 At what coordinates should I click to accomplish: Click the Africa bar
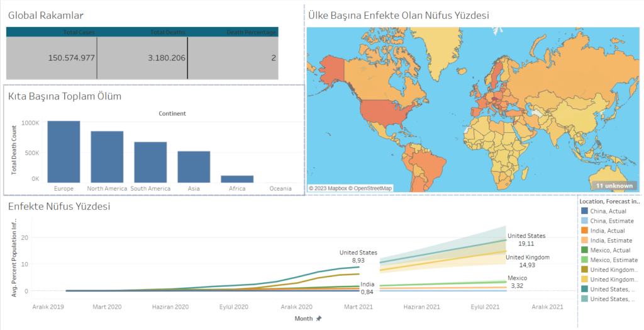point(237,179)
